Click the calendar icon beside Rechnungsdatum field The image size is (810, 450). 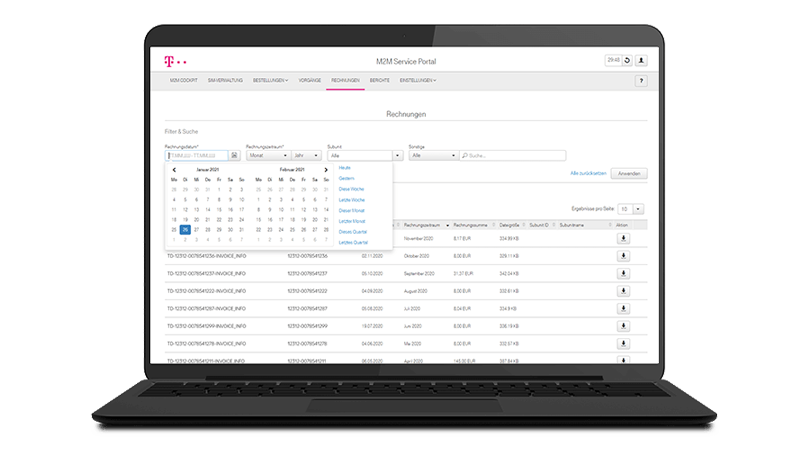(234, 156)
